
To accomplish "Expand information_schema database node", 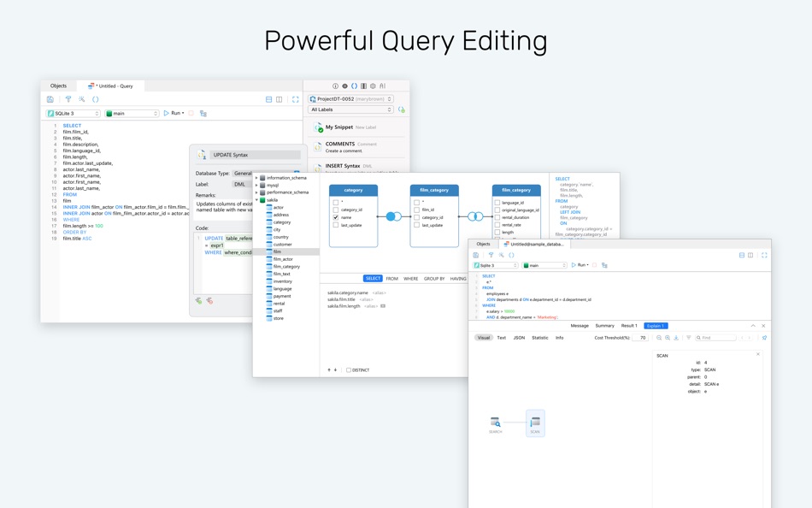I will coord(256,178).
